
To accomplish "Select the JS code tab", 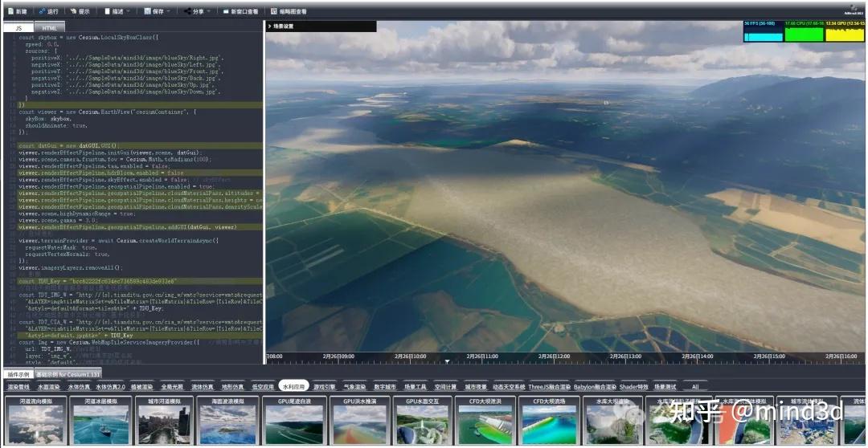I will pyautogui.click(x=18, y=28).
